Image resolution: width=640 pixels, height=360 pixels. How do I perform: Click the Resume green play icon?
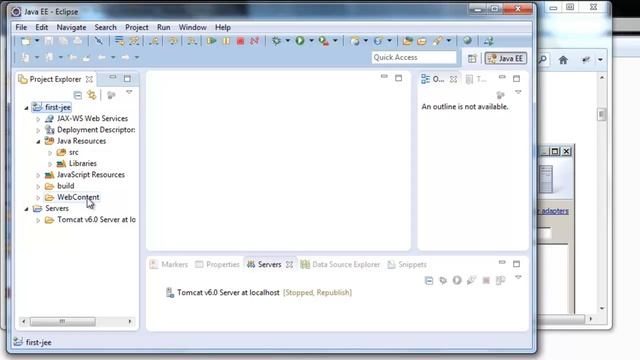[x=211, y=41]
